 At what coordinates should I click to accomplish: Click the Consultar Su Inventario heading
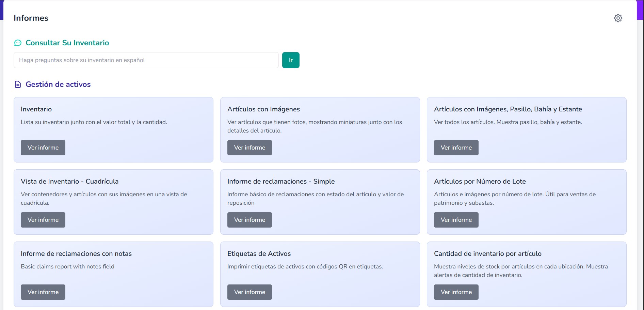click(x=67, y=43)
